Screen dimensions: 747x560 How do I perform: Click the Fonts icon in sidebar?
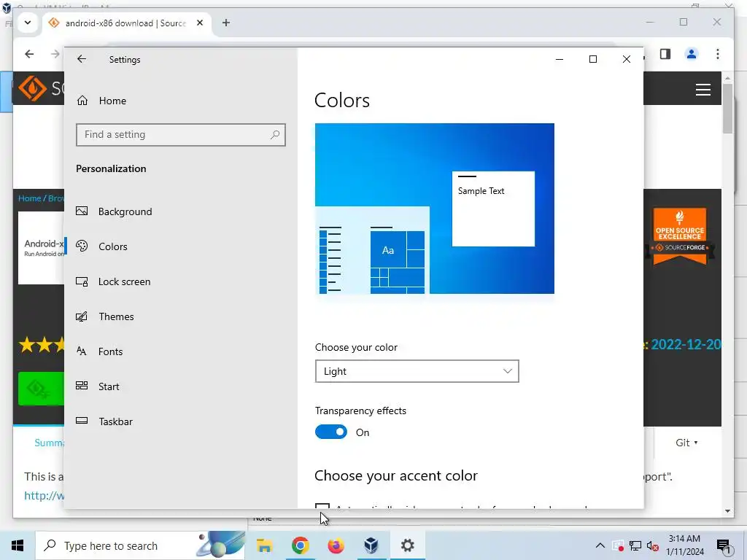tap(82, 351)
